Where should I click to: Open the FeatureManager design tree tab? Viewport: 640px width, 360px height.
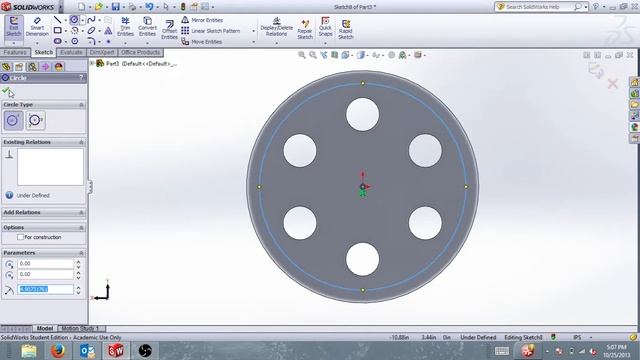[6, 67]
